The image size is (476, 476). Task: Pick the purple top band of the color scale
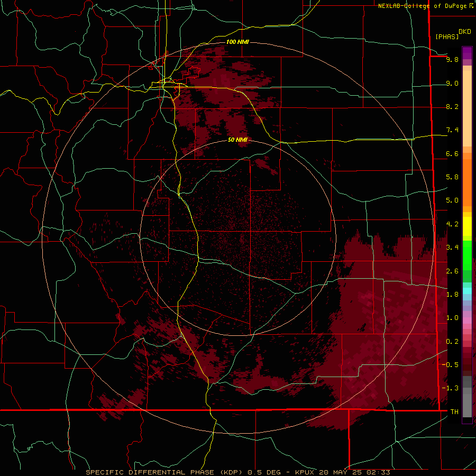pyautogui.click(x=467, y=53)
